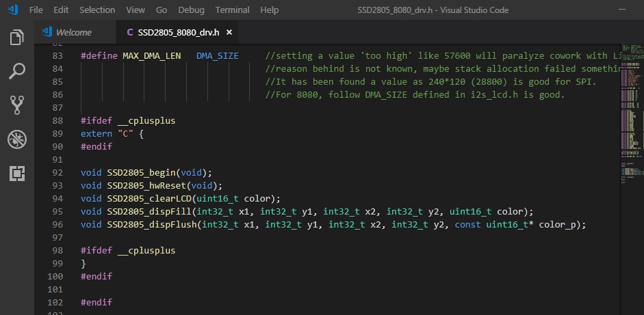Open the Go menu
Screen dimensions: 644x315
(x=162, y=10)
